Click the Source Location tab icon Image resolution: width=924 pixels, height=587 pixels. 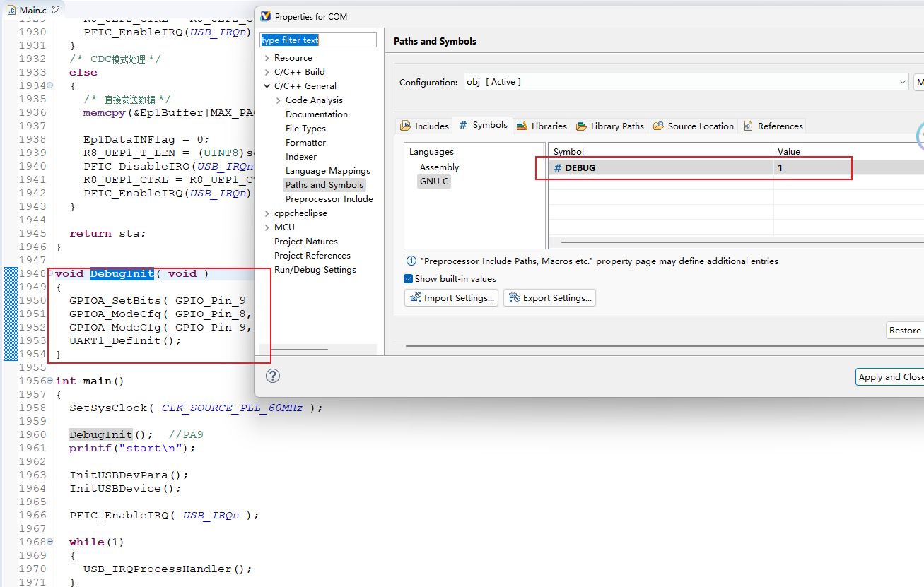(x=658, y=126)
